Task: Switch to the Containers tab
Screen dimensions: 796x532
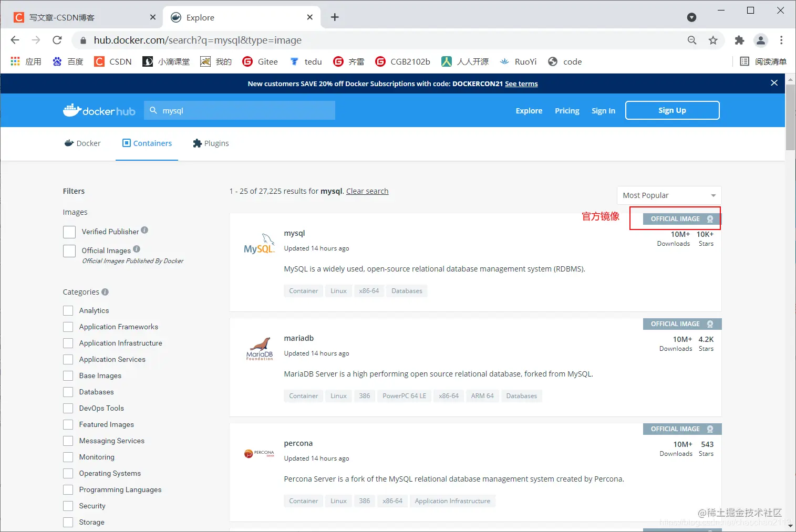Action: [x=147, y=143]
